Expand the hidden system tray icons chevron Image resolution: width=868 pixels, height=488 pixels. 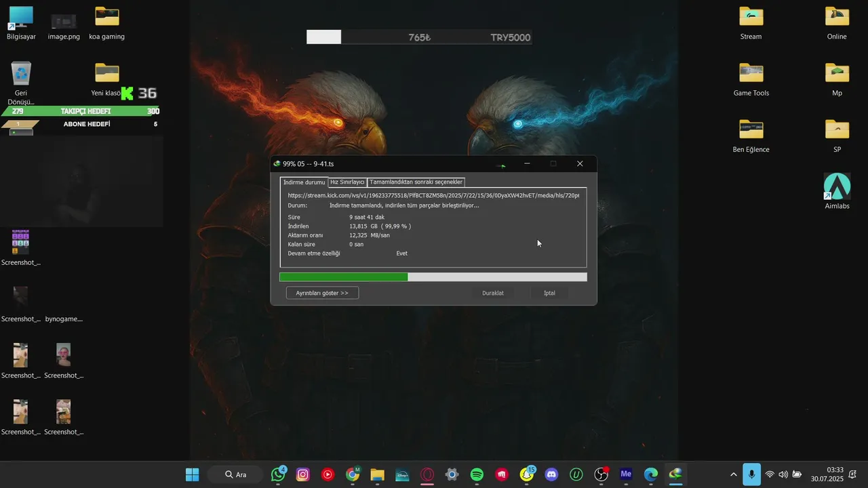733,474
